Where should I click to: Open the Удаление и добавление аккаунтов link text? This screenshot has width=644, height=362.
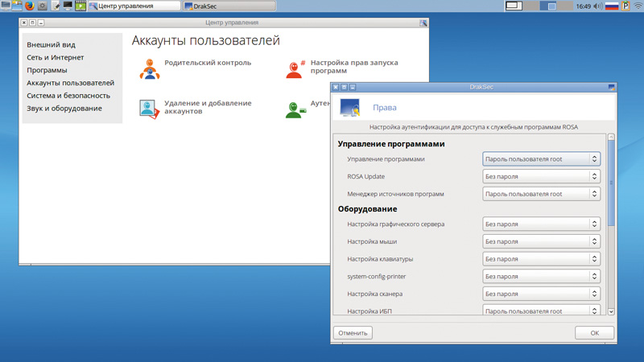click(x=208, y=107)
